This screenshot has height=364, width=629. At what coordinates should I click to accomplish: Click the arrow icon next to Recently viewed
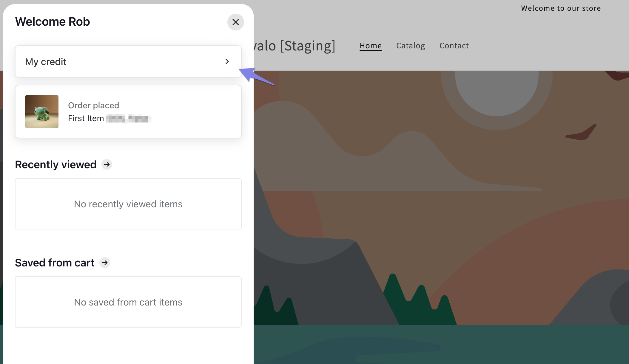(x=107, y=164)
